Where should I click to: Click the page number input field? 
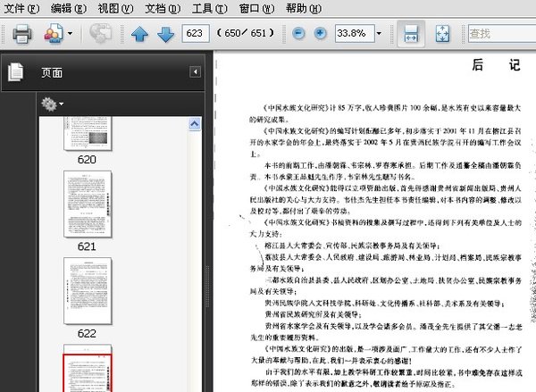[194, 34]
